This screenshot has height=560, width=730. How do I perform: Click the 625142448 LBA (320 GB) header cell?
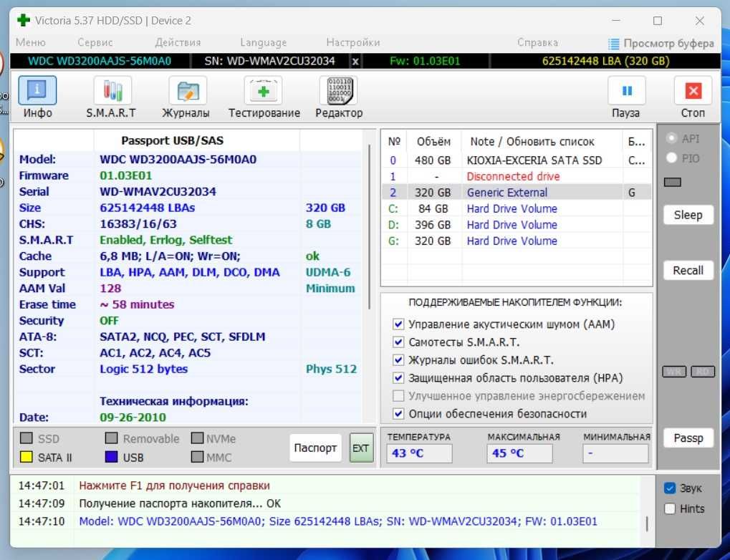pyautogui.click(x=605, y=62)
